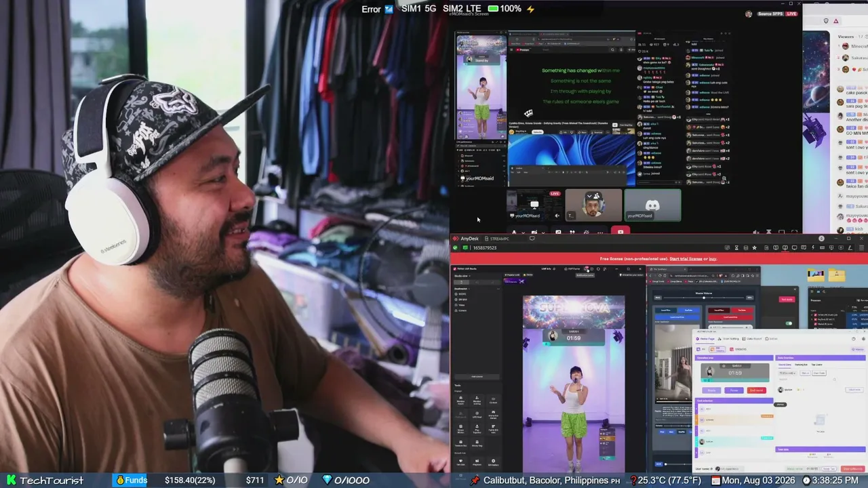Open the Home Page tab in purple panel
The image size is (868, 488).
pyautogui.click(x=706, y=339)
